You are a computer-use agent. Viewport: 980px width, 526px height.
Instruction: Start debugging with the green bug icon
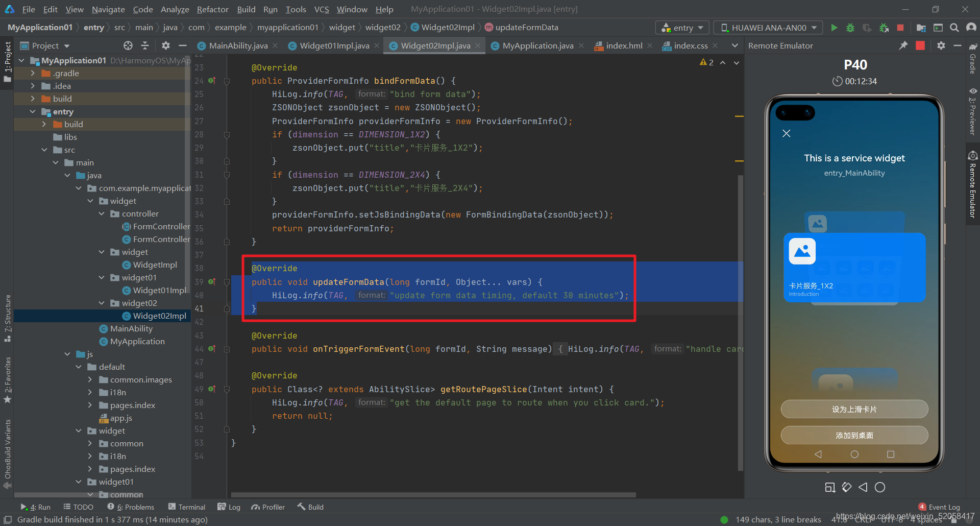(850, 28)
